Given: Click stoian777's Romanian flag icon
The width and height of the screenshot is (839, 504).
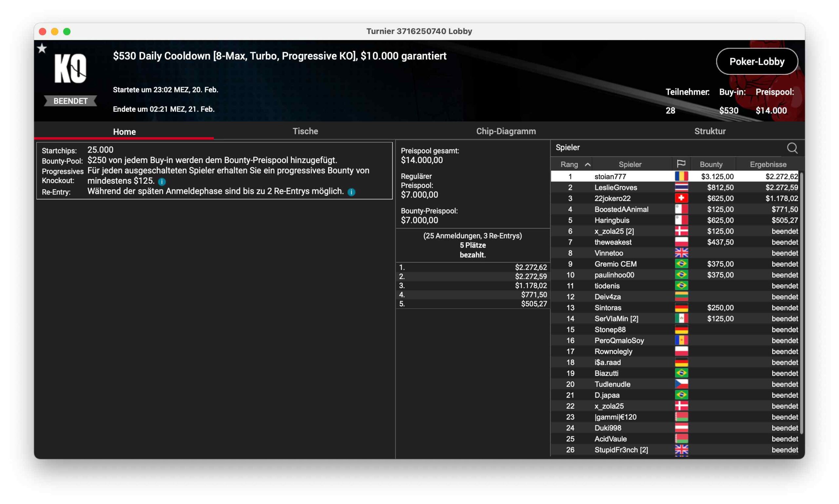Looking at the screenshot, I should (681, 176).
